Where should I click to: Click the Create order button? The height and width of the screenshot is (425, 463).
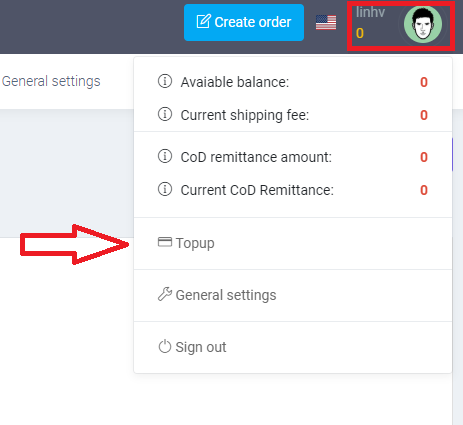click(244, 22)
